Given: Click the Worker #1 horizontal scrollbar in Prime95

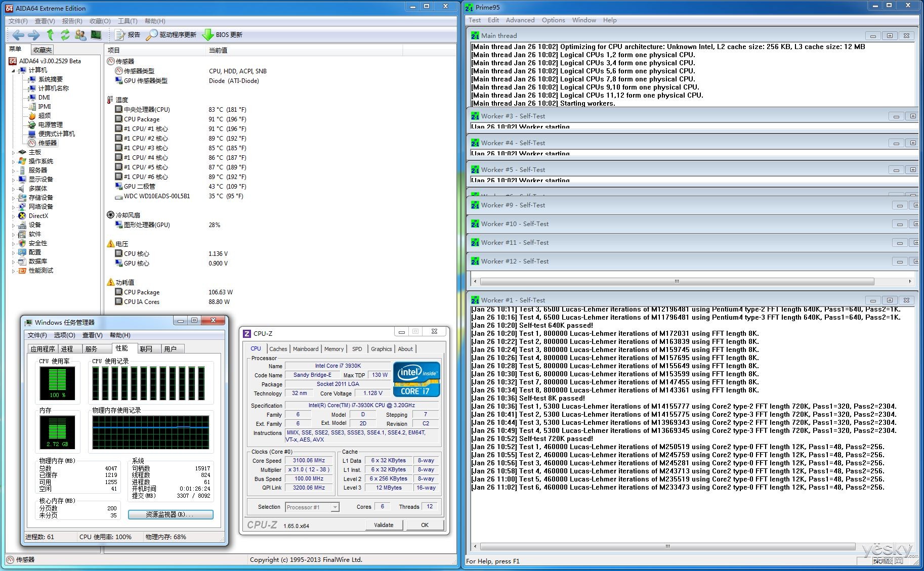Looking at the screenshot, I should [667, 547].
